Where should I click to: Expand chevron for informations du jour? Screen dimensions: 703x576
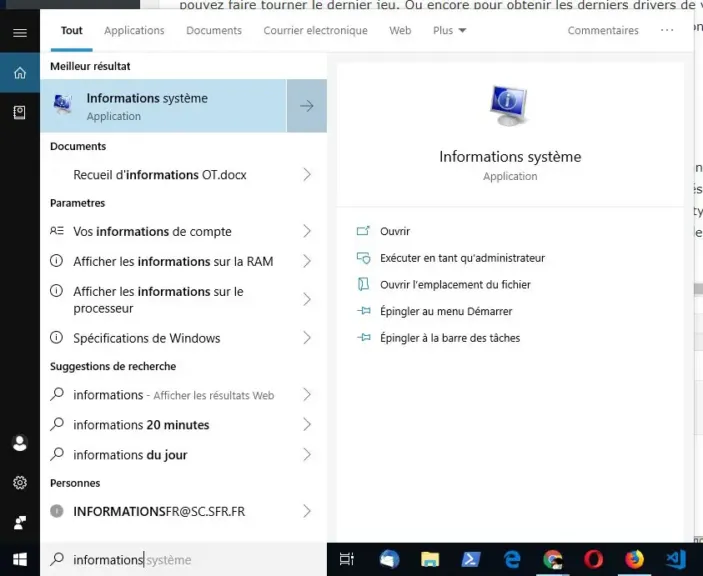click(307, 455)
